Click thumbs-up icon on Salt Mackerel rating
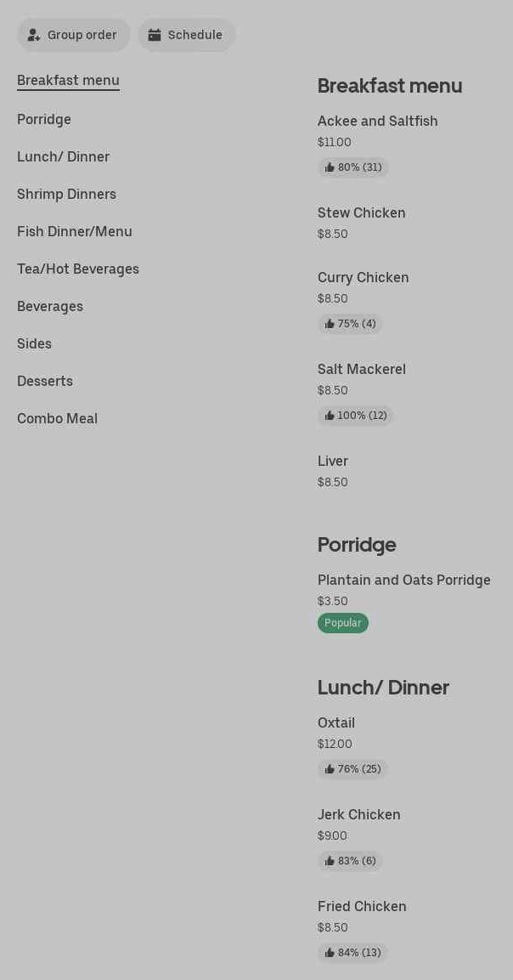Viewport: 513px width, 980px height. (x=330, y=416)
